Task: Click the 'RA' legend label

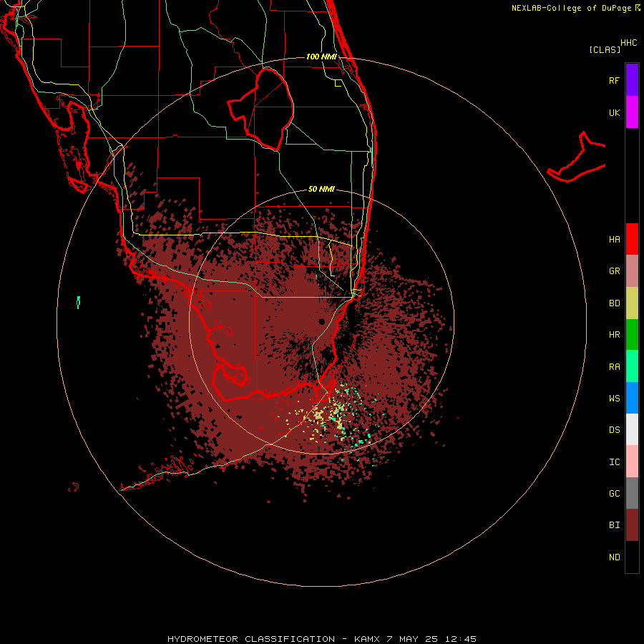Action: click(614, 367)
